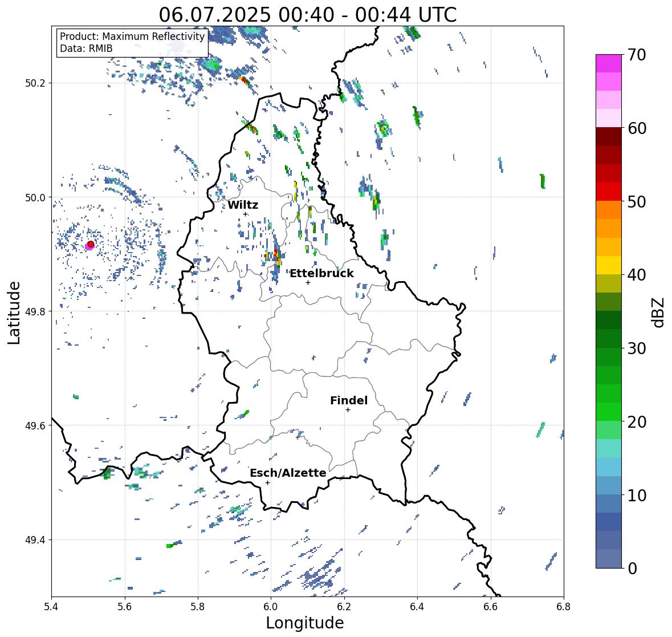Screen dimensions: 672x637
Task: Click the Findel cross marker
Action: [348, 410]
